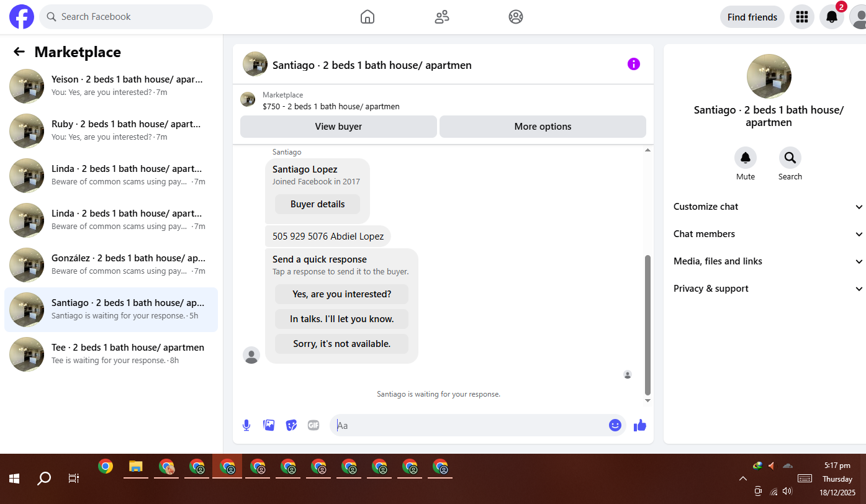
Task: Mute the Santiago chat with bell icon
Action: click(746, 158)
